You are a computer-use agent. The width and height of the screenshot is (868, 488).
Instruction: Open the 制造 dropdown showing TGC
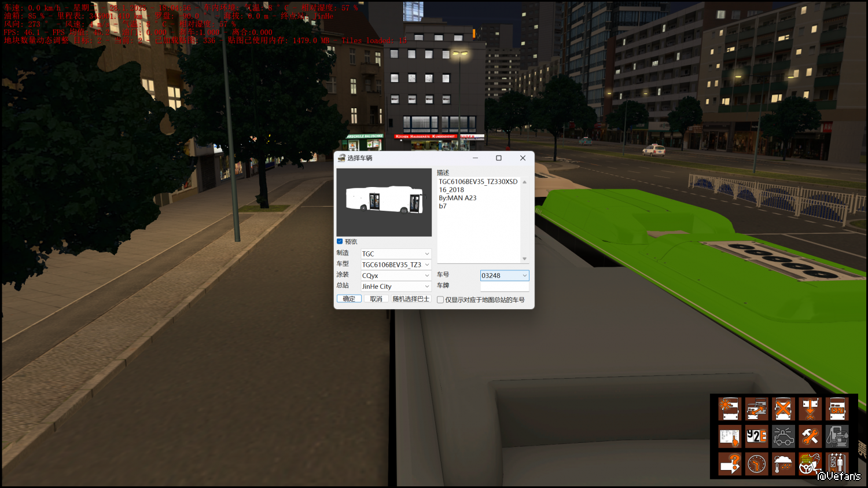pyautogui.click(x=396, y=254)
